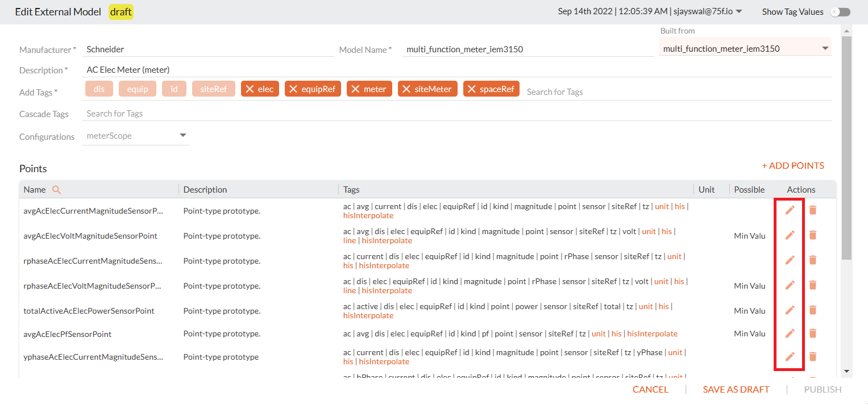Delete the avgAcElecCurrentMagnitudeSensorP... point with the trash icon
The width and height of the screenshot is (868, 404).
[x=813, y=210]
